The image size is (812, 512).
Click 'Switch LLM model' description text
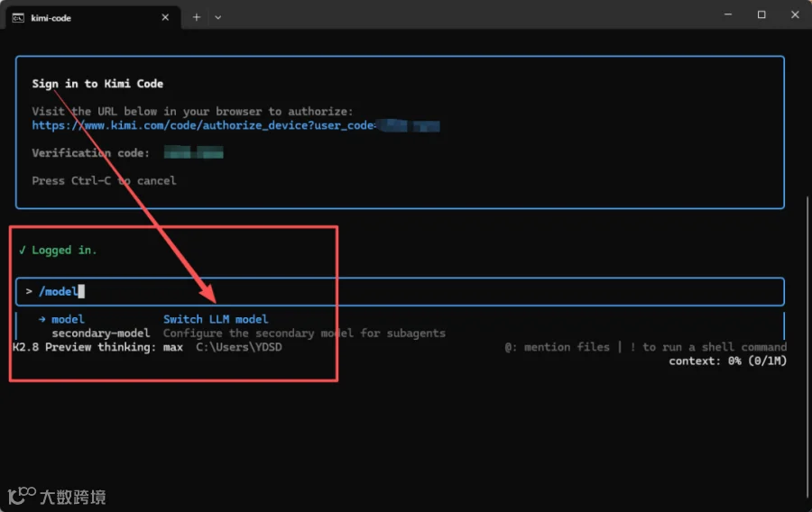click(x=216, y=319)
